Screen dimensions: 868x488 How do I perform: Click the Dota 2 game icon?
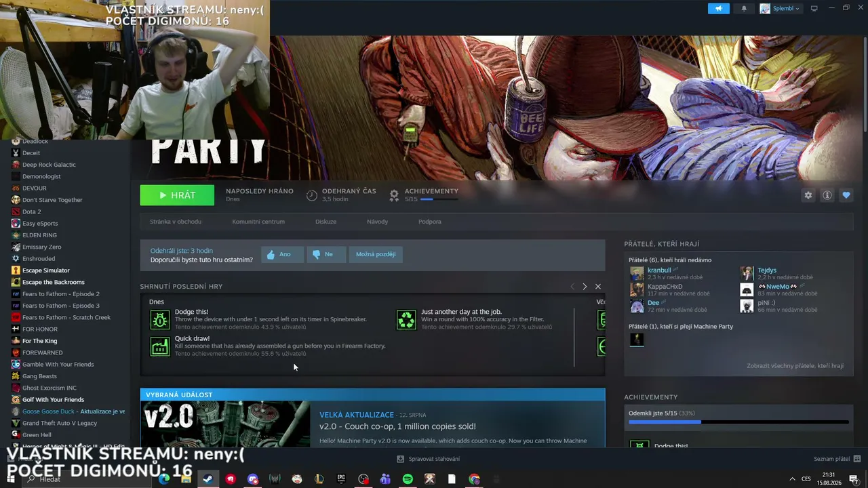(x=16, y=211)
